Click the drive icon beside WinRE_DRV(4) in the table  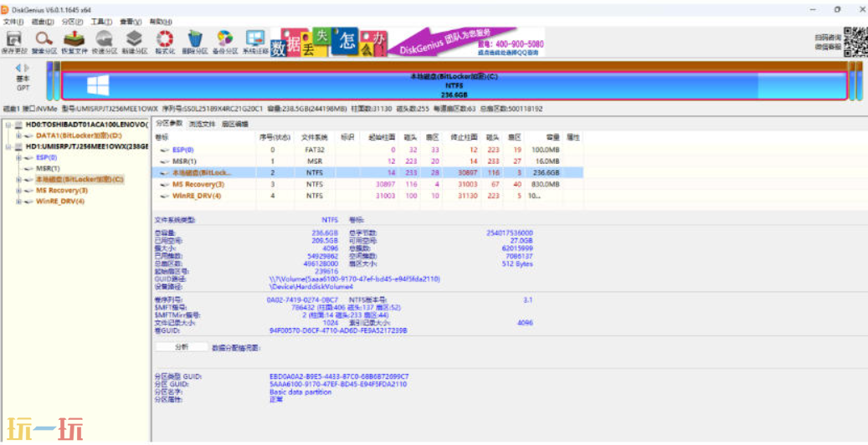click(164, 196)
